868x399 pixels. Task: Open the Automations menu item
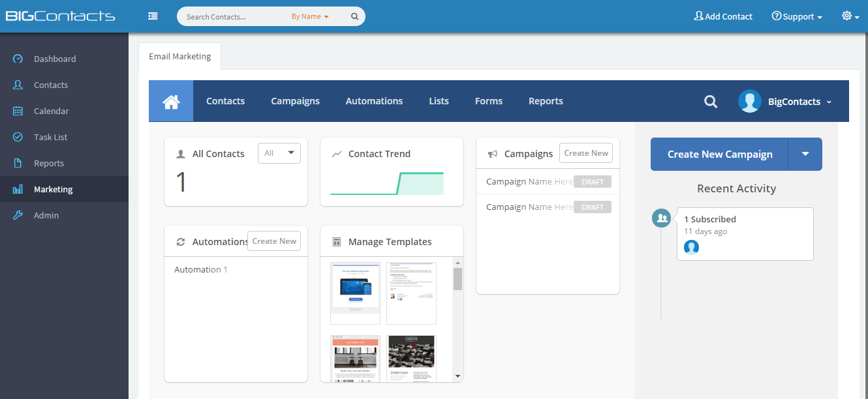374,101
